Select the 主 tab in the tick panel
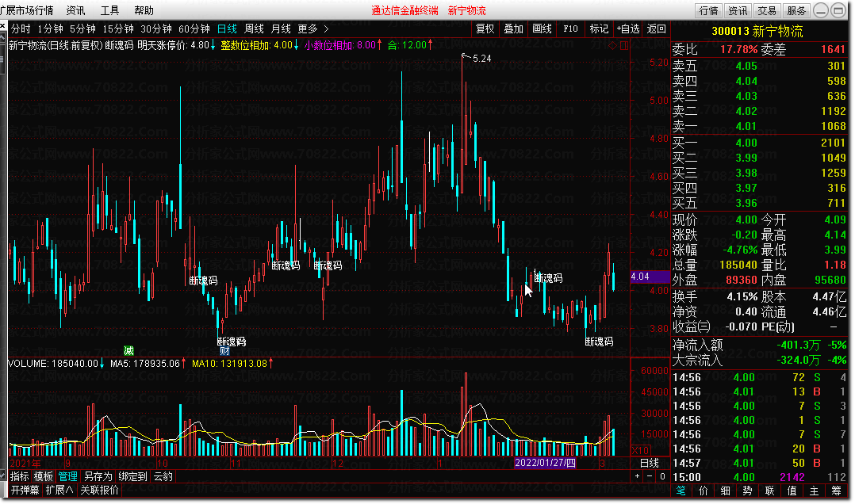This screenshot has width=855, height=504. pos(814,491)
